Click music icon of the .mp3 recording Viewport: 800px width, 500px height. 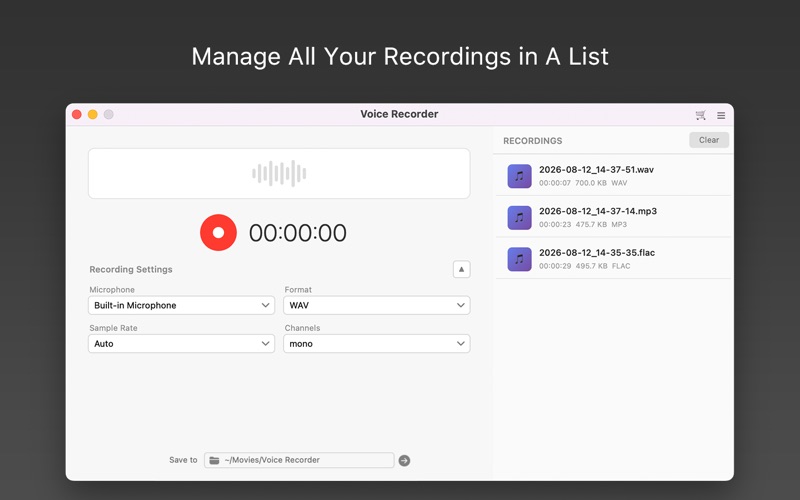tap(519, 217)
